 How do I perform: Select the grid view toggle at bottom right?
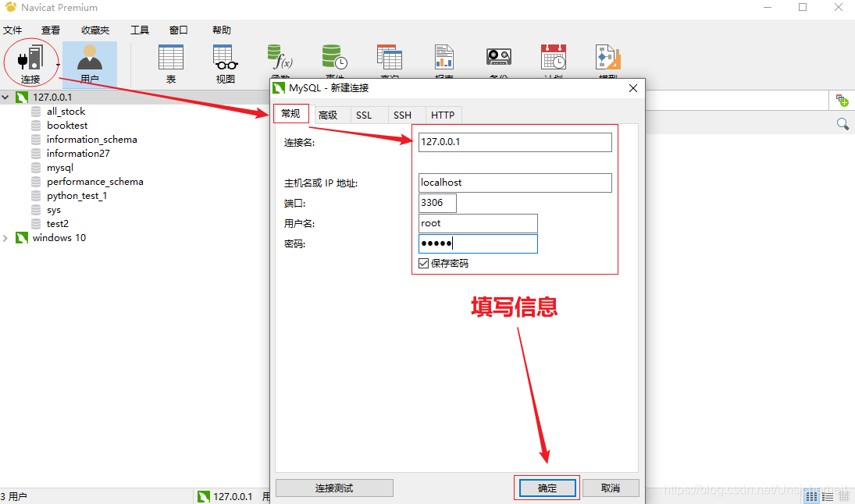[x=810, y=495]
